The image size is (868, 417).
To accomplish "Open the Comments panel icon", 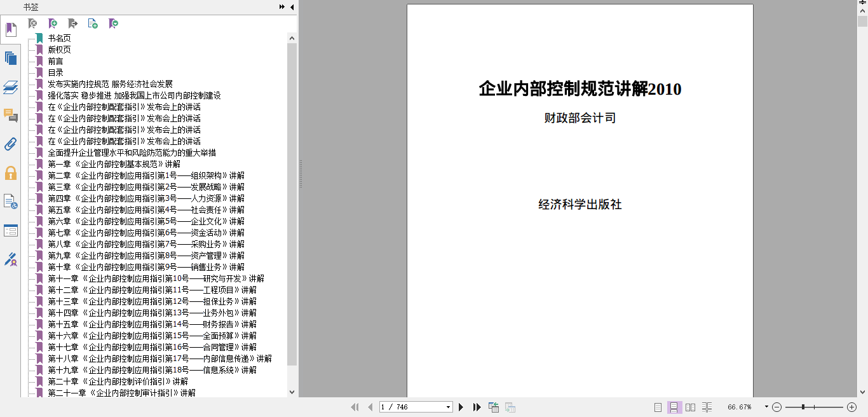I will 11,116.
